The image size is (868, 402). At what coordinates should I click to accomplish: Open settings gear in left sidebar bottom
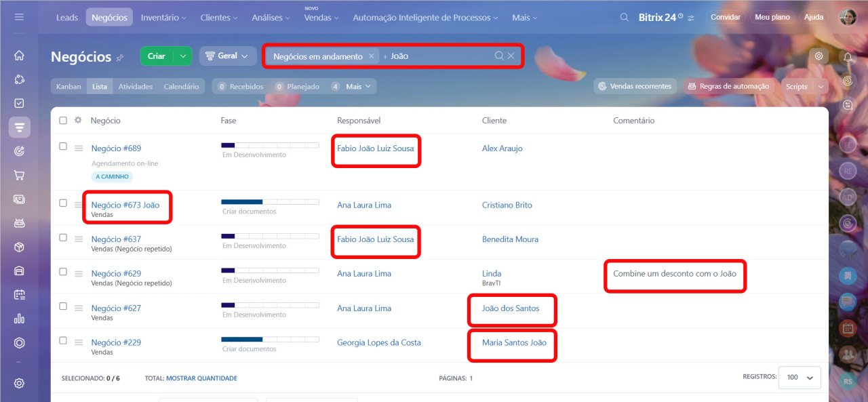pyautogui.click(x=19, y=383)
